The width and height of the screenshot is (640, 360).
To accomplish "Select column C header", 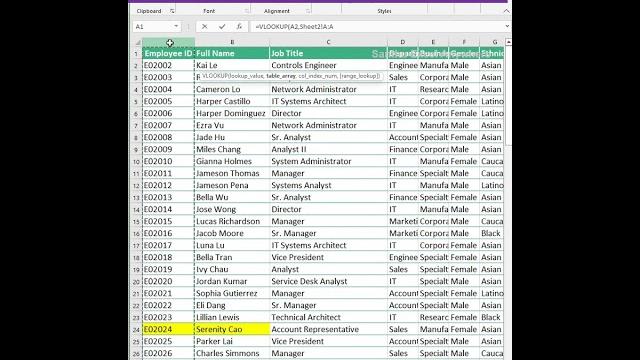I will pyautogui.click(x=328, y=42).
